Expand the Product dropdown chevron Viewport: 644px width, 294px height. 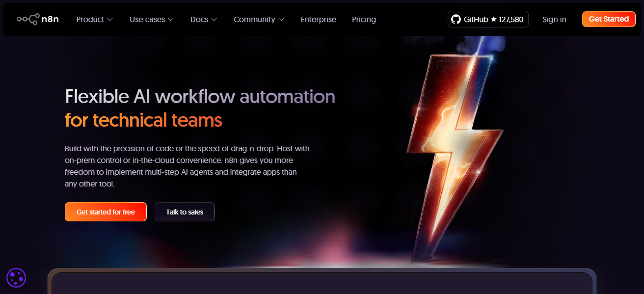(110, 20)
